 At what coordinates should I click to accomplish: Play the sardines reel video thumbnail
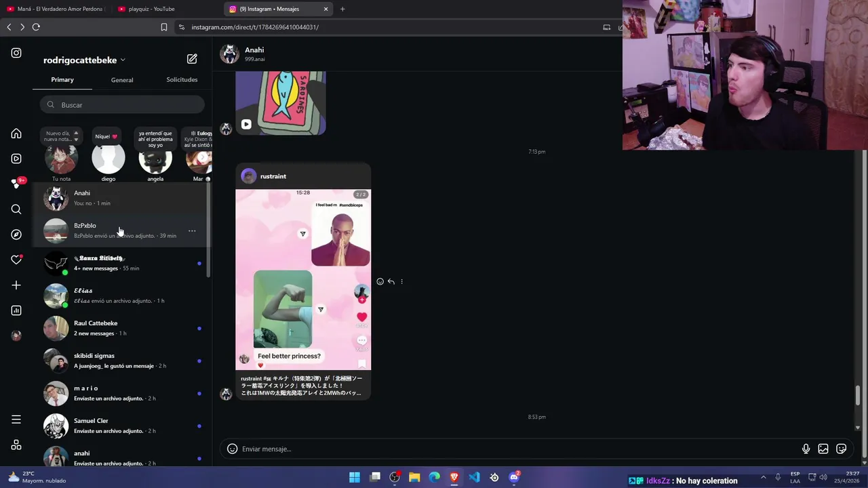click(281, 103)
